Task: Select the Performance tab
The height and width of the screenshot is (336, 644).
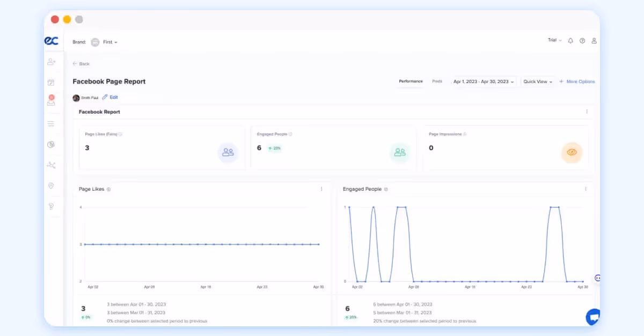Action: [411, 81]
